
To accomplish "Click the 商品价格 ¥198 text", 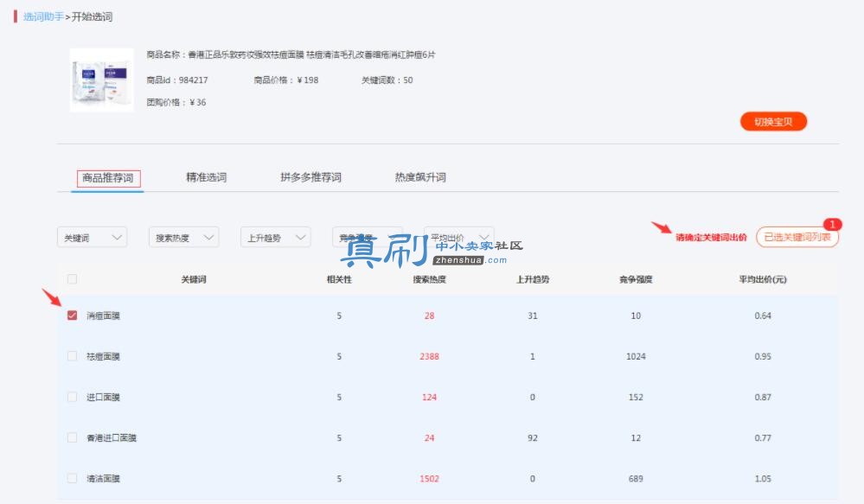I will point(286,80).
